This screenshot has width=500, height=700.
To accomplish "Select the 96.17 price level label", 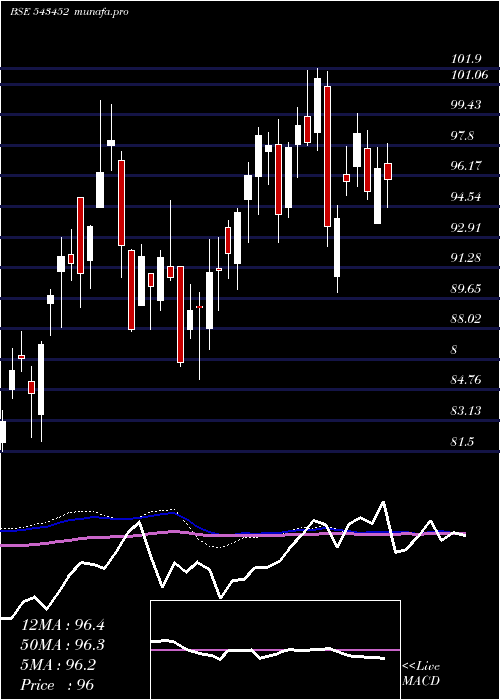I will tap(466, 166).
